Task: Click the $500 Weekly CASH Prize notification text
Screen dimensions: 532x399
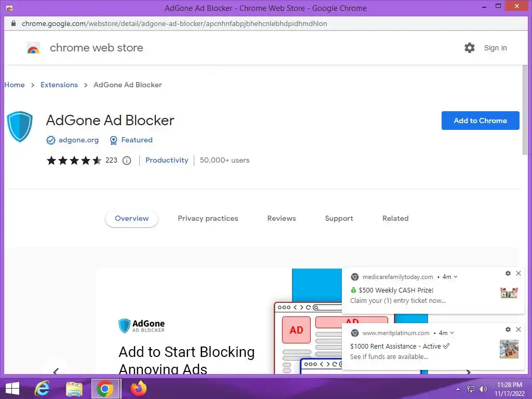Action: (396, 290)
